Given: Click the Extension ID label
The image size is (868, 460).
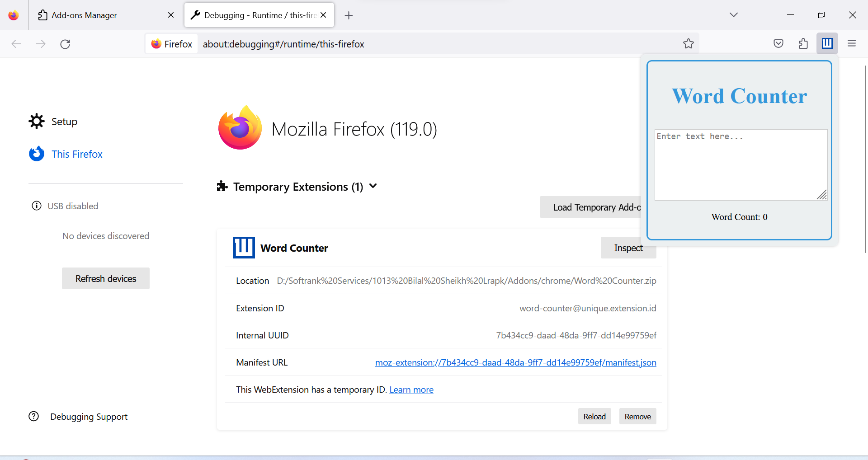Looking at the screenshot, I should (x=260, y=308).
